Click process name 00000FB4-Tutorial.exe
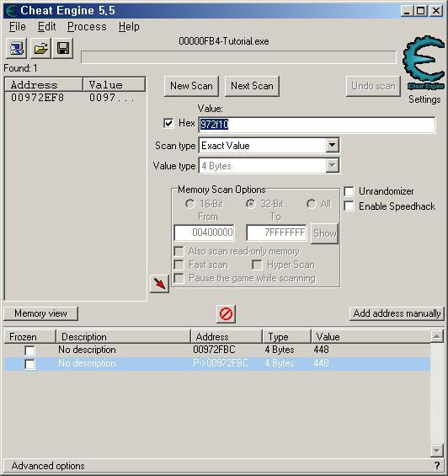This screenshot has height=476, width=448. [x=224, y=41]
